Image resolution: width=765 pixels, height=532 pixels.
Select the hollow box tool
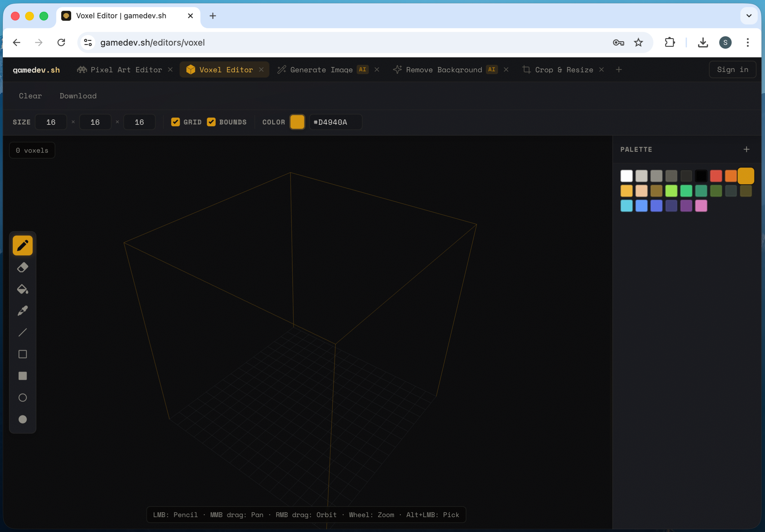tap(22, 354)
